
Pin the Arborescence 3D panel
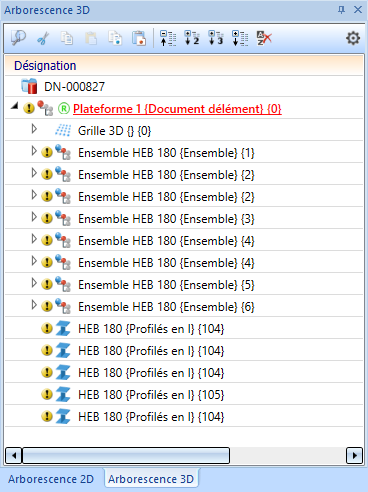[x=341, y=10]
